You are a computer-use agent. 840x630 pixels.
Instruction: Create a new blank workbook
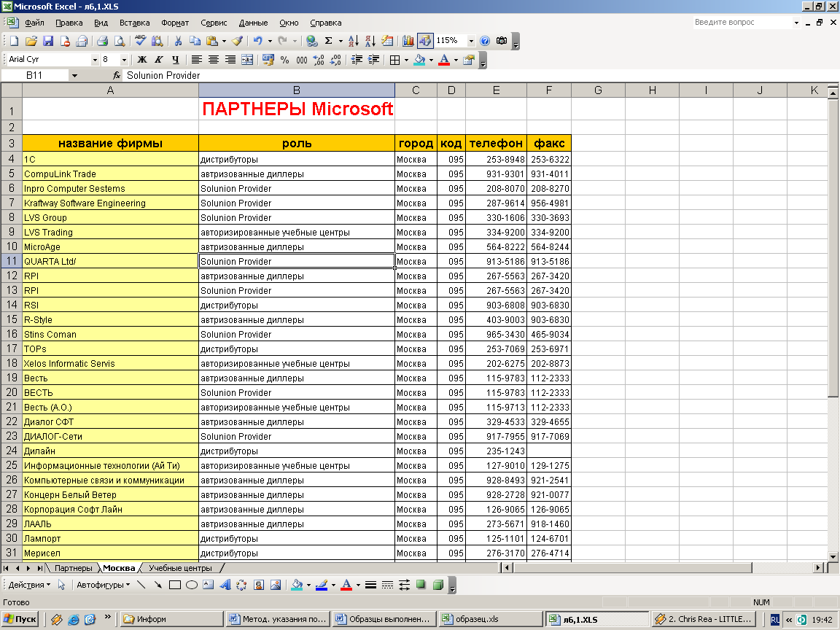(15, 41)
